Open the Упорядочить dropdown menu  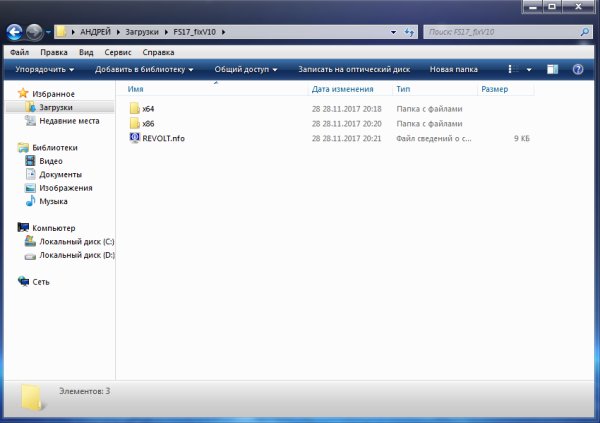coord(45,70)
